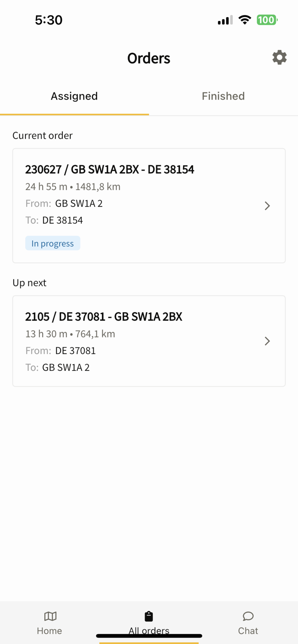Open the settings gear icon

[x=279, y=57]
